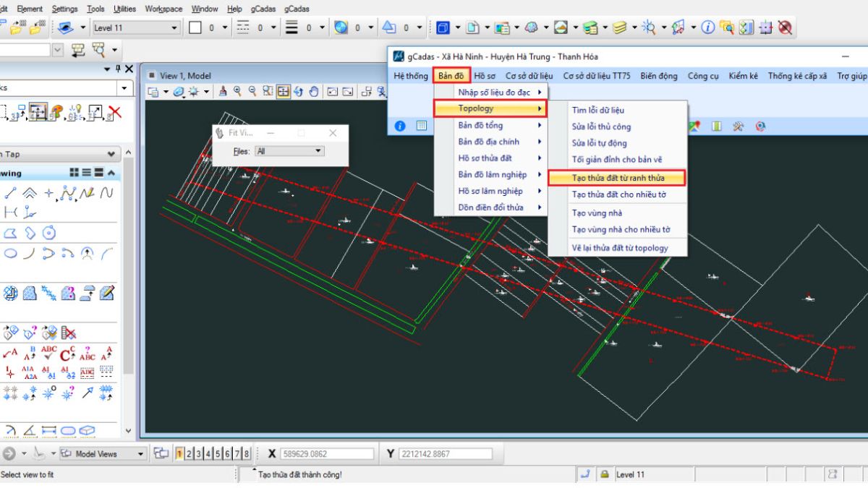
Task: Expand the active color dropdown arrow
Action: click(225, 27)
